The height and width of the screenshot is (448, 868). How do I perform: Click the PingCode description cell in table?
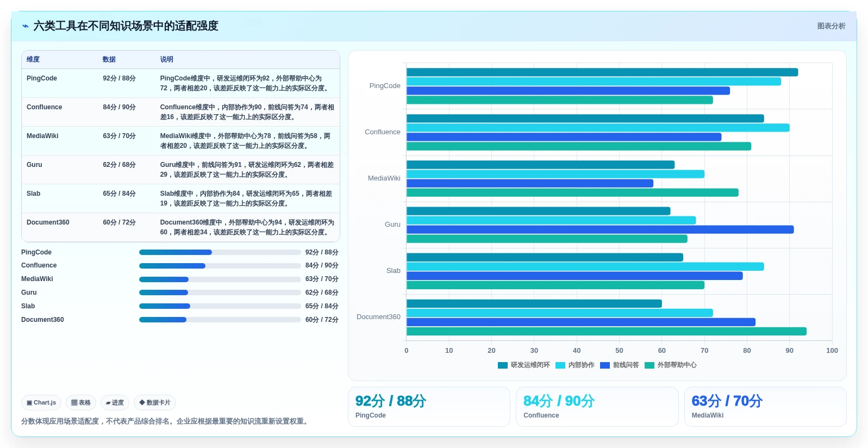(x=247, y=83)
